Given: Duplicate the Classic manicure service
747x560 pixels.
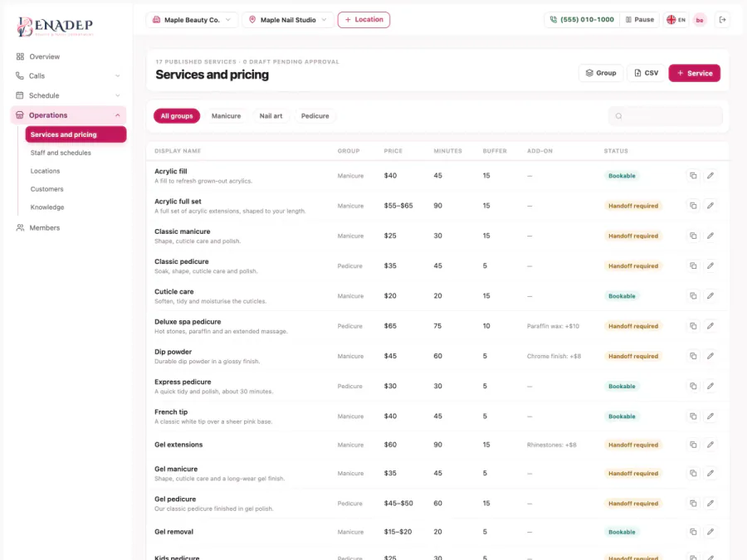Looking at the screenshot, I should pyautogui.click(x=693, y=236).
